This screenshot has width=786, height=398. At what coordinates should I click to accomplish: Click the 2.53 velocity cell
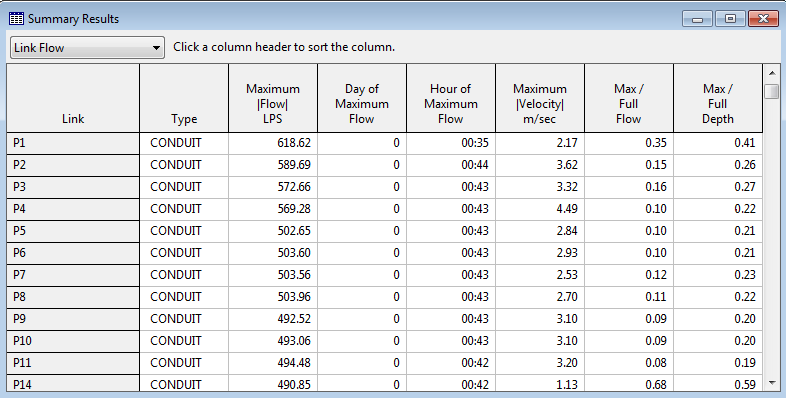click(x=540, y=276)
